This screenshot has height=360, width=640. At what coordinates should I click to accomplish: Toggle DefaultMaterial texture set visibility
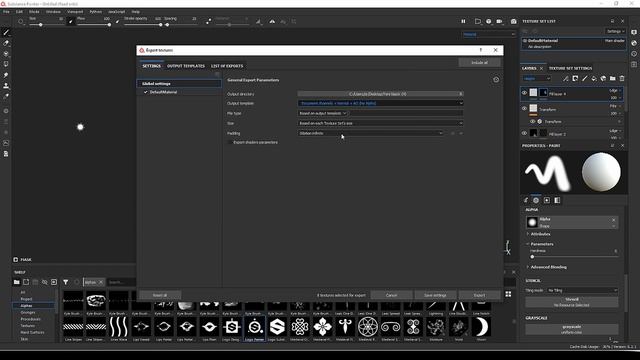[524, 41]
